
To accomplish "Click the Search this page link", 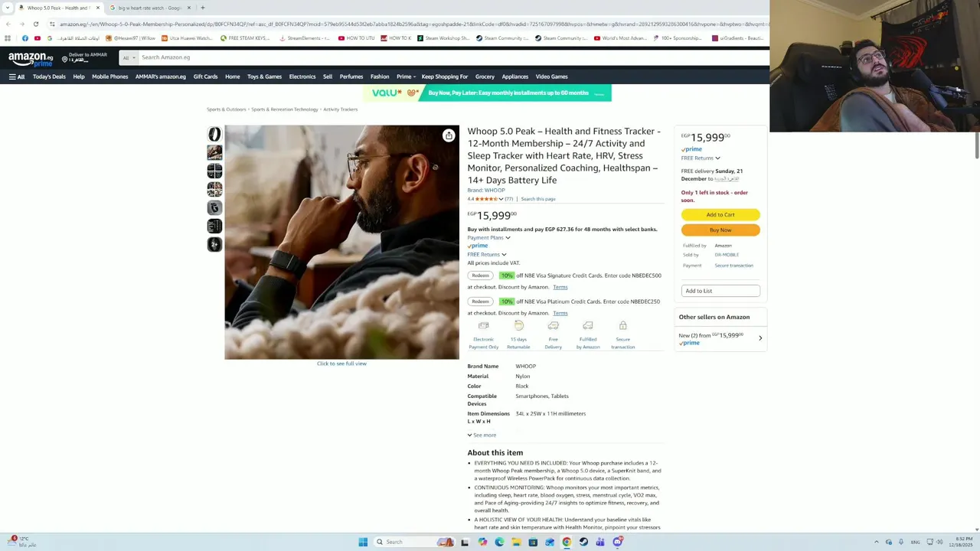I will tap(538, 199).
